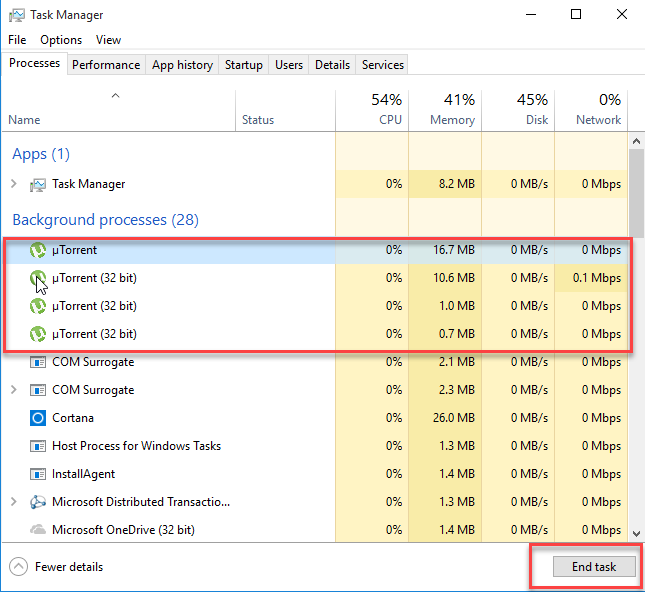The image size is (645, 592).
Task: Select the Processes tab
Action: click(x=35, y=63)
